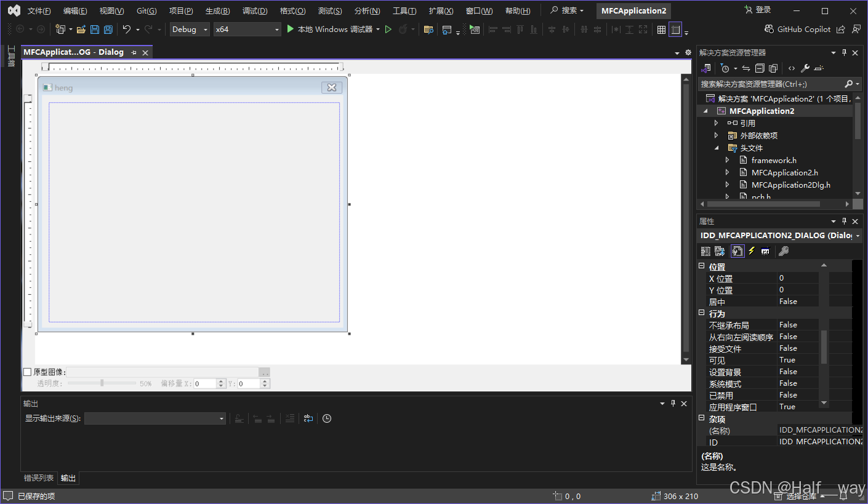Open the x64 platform dropdown

247,30
